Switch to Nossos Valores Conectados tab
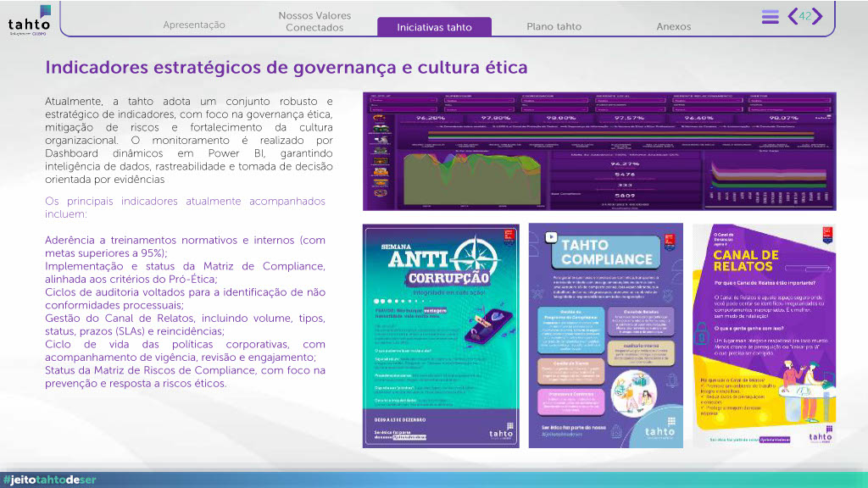 coord(314,21)
